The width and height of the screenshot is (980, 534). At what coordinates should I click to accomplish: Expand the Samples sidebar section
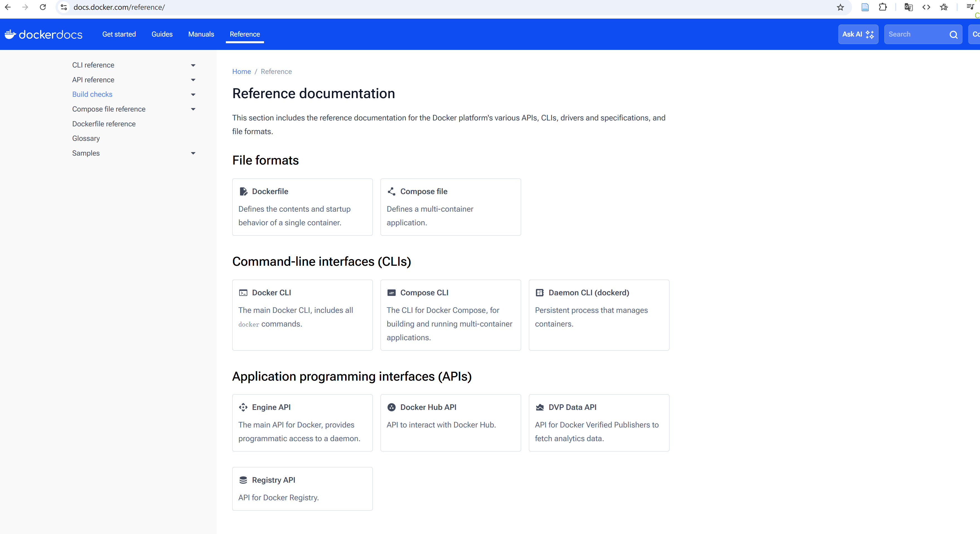[193, 153]
